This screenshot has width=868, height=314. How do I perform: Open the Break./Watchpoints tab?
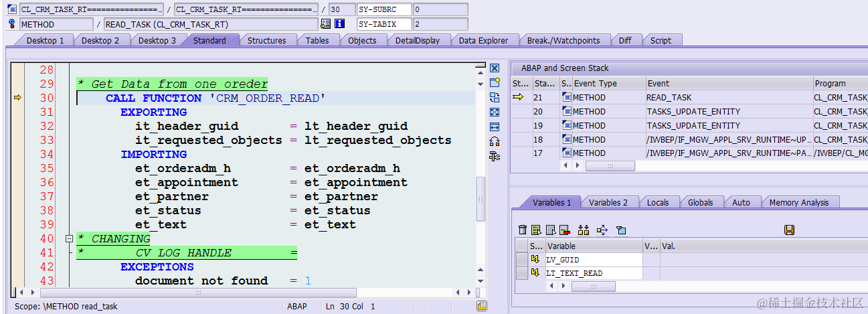coord(563,40)
